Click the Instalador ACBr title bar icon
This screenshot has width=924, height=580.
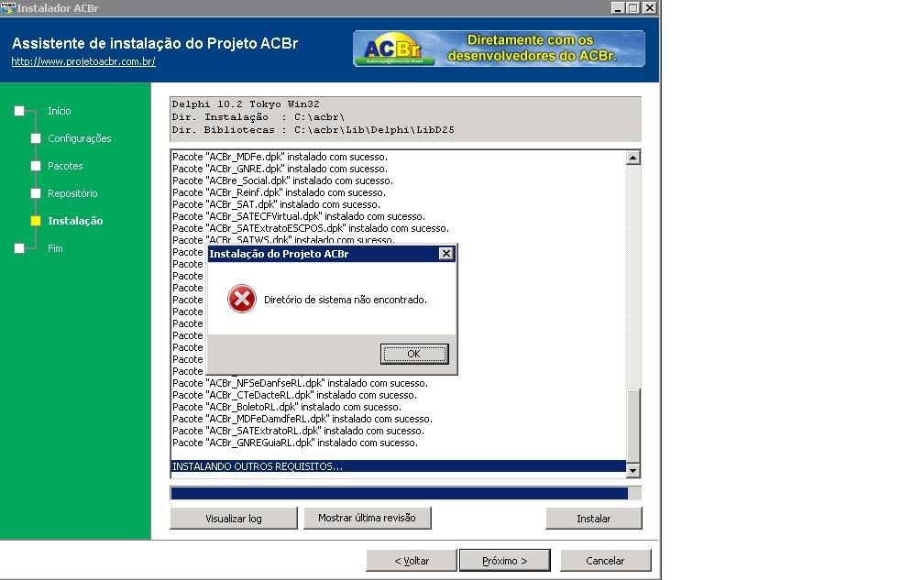click(7, 7)
